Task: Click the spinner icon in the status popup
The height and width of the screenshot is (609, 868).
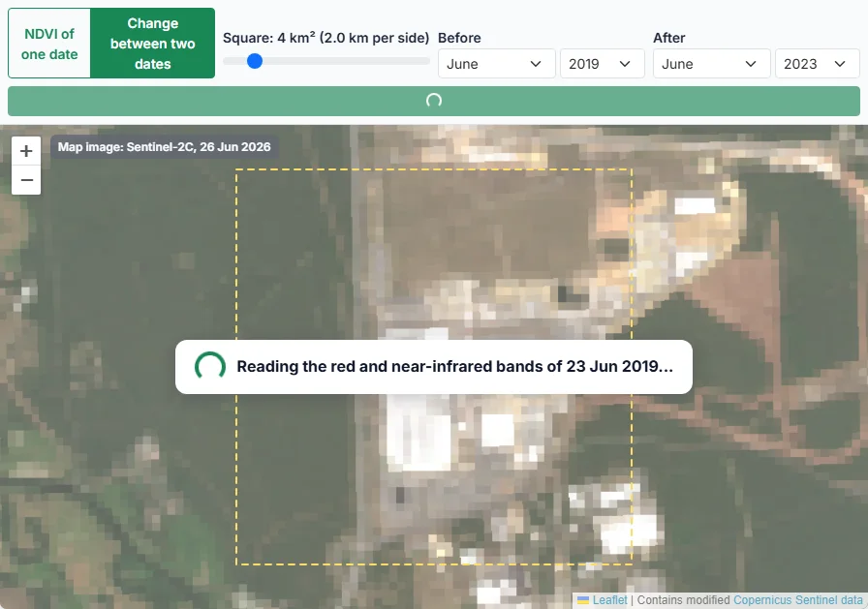Action: (210, 367)
